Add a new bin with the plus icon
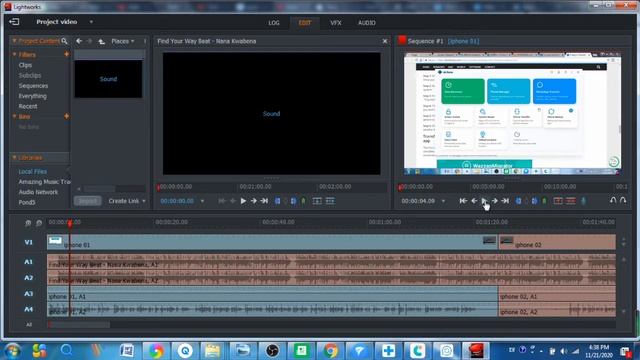Screen dimensions: 640x360 66,116
